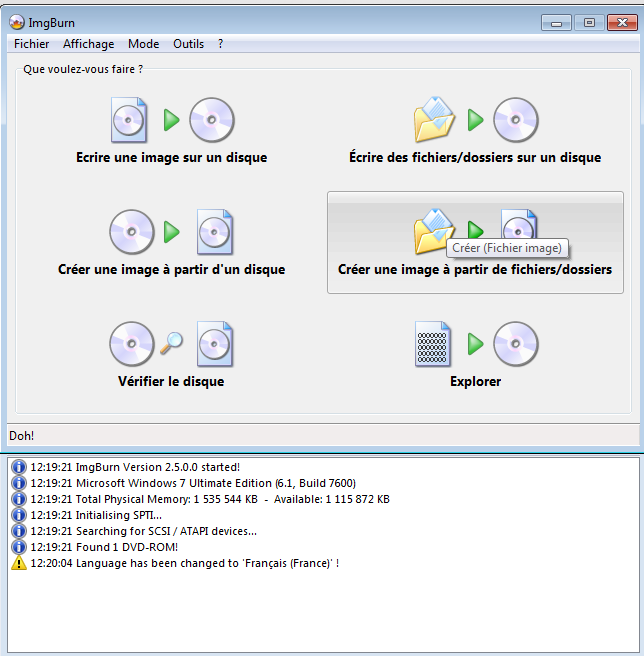This screenshot has height=656, width=644.
Task: Open the Mode menu
Action: pyautogui.click(x=144, y=44)
